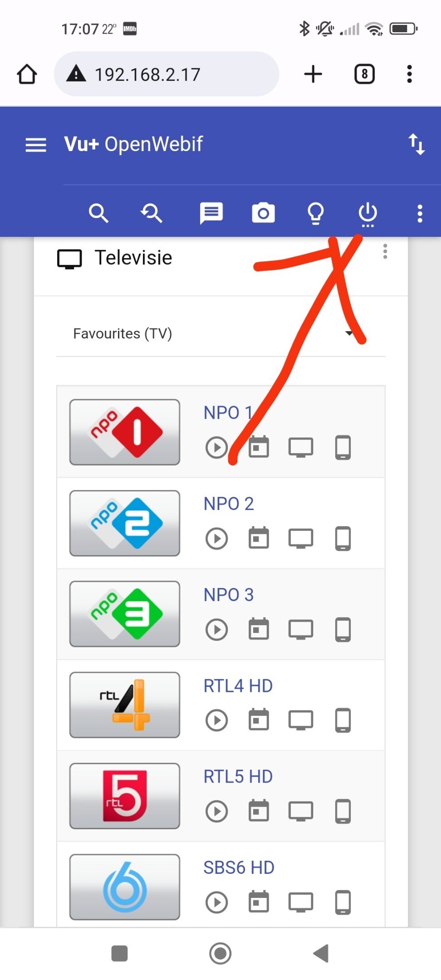441x980 pixels.
Task: Click the lightbulb icon in toolbar
Action: pyautogui.click(x=316, y=213)
